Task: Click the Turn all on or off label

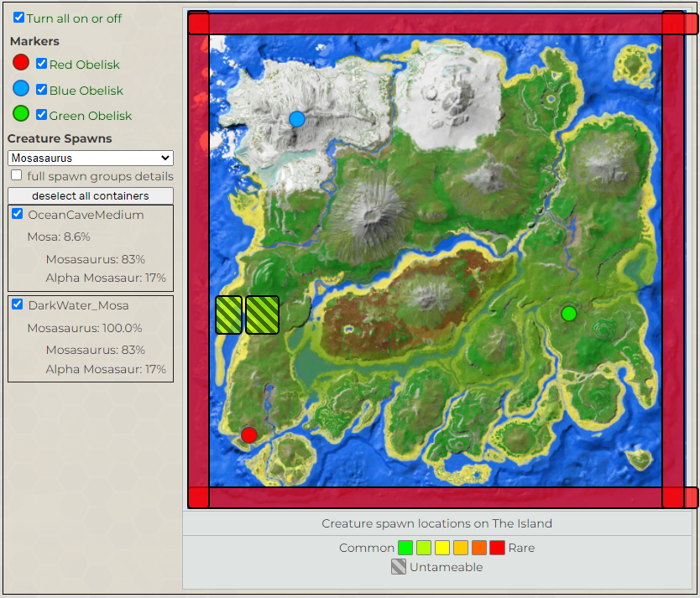Action: pos(74,18)
